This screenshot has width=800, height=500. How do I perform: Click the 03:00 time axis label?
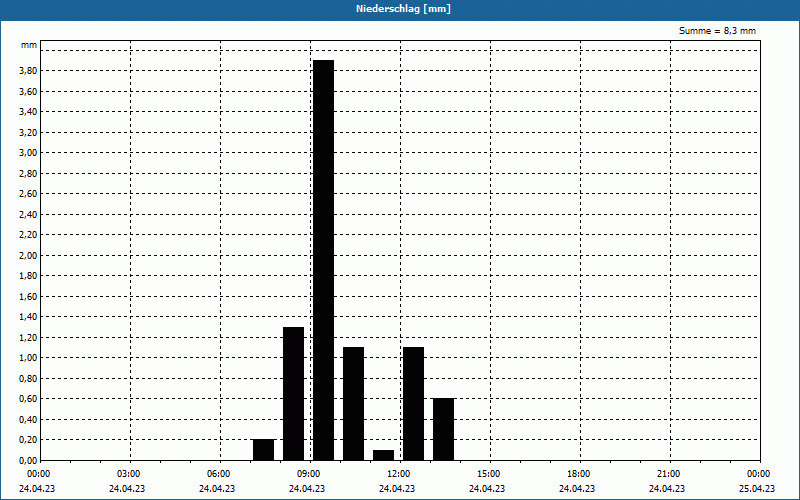pyautogui.click(x=129, y=474)
